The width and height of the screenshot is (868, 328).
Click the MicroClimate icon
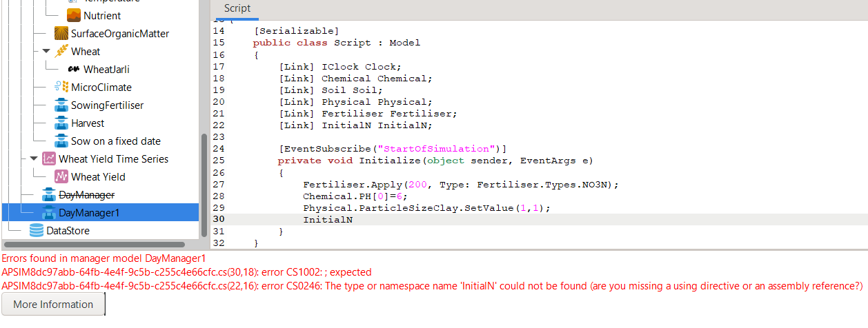61,87
